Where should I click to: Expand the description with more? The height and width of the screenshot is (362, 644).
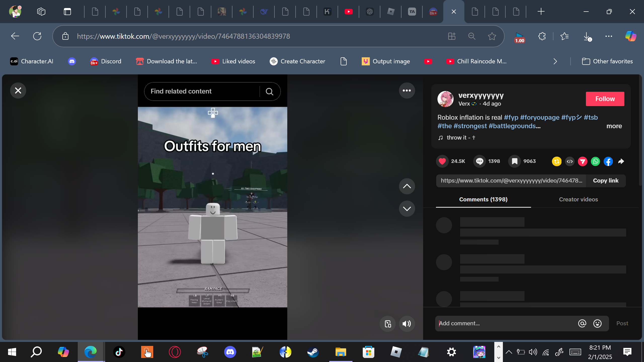[x=614, y=126]
